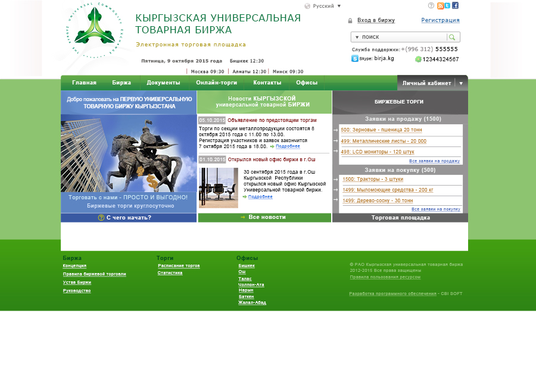
Task: Open footer link Расписание торгов
Action: pyautogui.click(x=179, y=266)
